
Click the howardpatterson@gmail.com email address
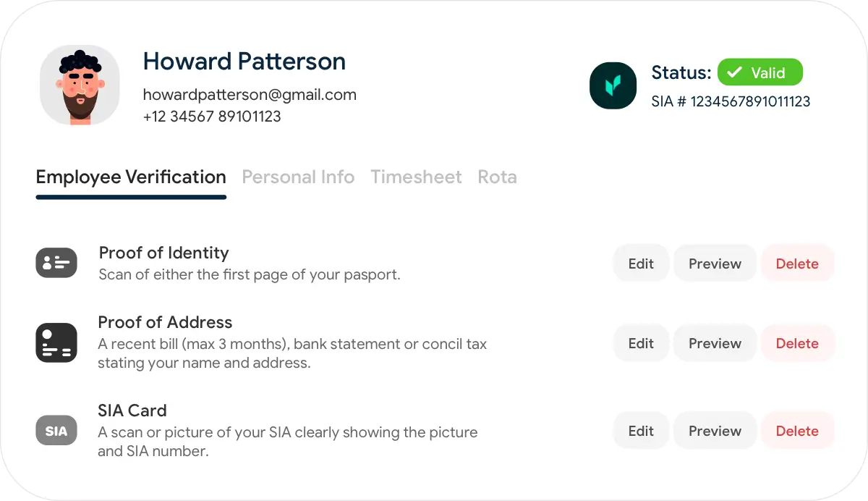pos(250,95)
